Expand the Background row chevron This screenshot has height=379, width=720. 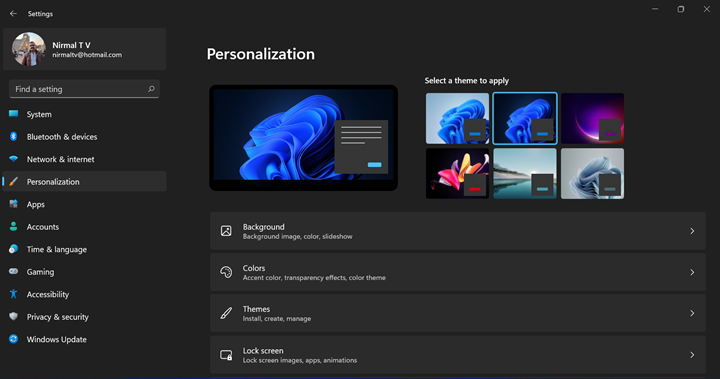[692, 231]
